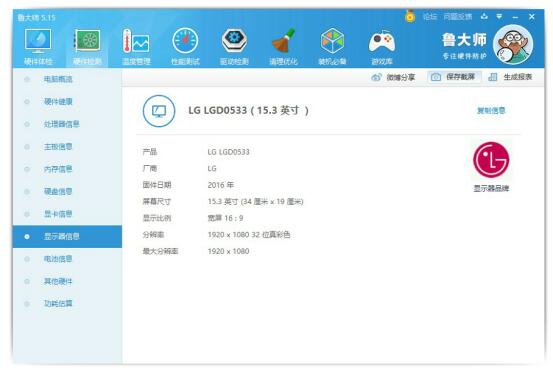Click the gold medal icon in title bar
Image resolution: width=553 pixels, height=371 pixels.
[x=410, y=16]
